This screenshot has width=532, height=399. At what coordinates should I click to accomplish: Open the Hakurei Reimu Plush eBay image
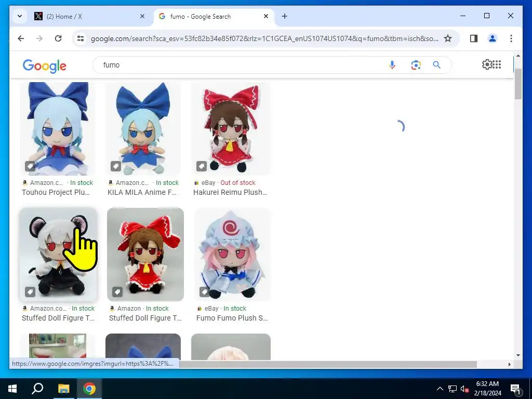(231, 129)
